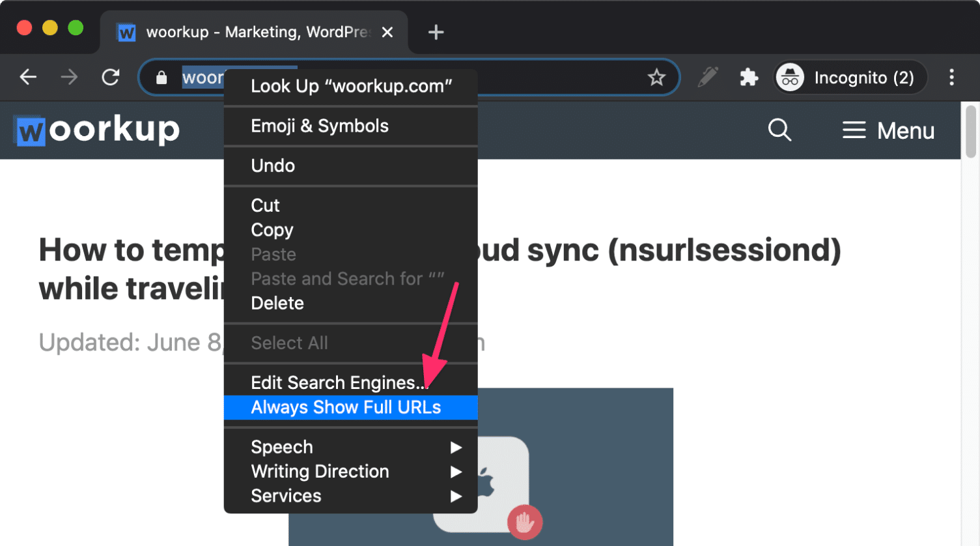The image size is (980, 546).
Task: Choose Copy from context menu
Action: 351,230
